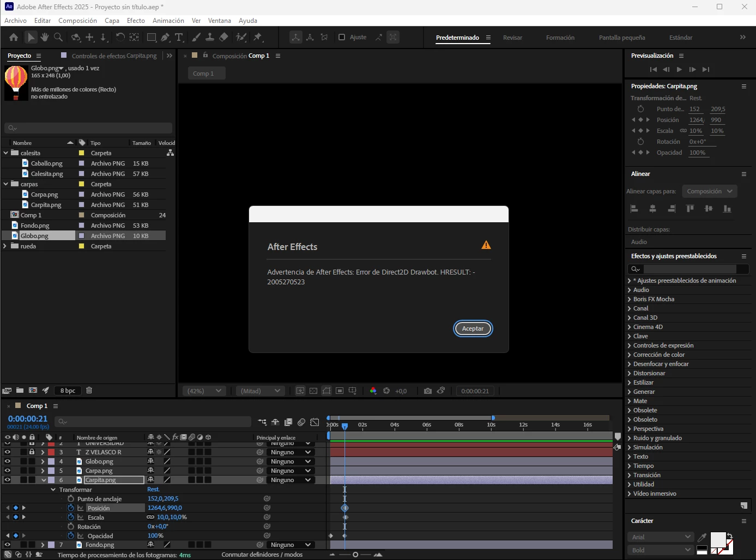
Task: Collapse the Transformar group in timeline
Action: pyautogui.click(x=53, y=490)
